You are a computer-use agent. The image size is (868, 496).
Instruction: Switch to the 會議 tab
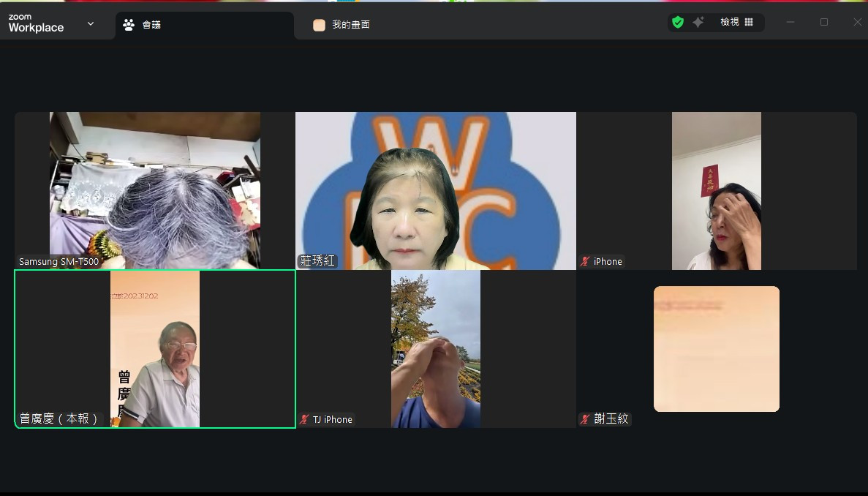(x=151, y=25)
